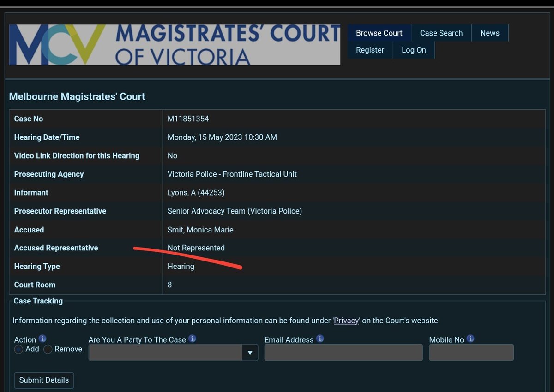Click the Hearing Date/Time label
The width and height of the screenshot is (554, 392).
(47, 137)
